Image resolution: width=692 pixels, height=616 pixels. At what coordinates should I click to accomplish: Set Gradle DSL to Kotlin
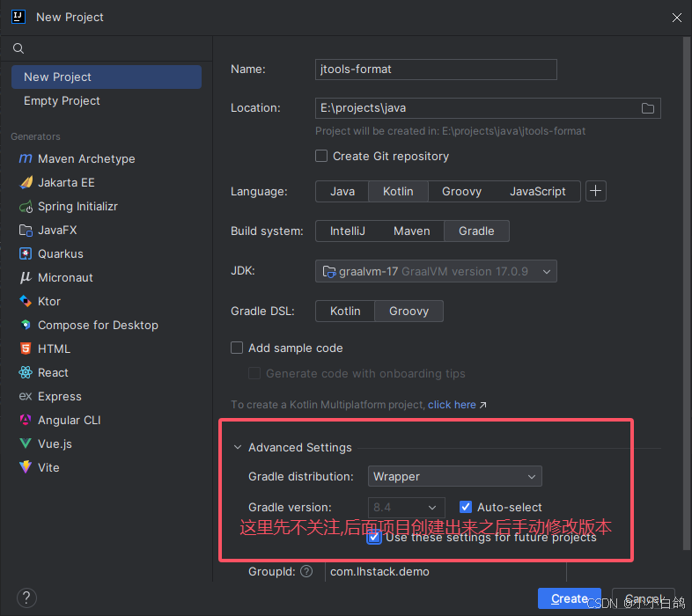pos(345,312)
